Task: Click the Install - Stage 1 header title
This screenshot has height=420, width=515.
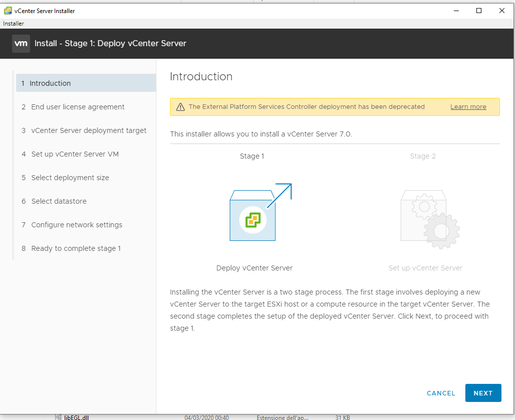Action: pos(110,43)
